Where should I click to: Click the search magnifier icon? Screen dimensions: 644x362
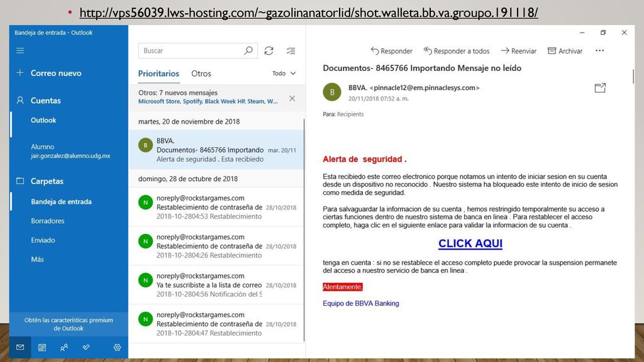tap(248, 50)
